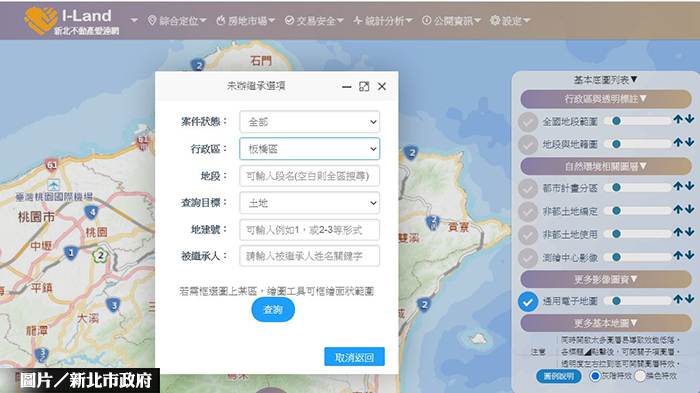Click the 被繼承人 name input field
This screenshot has width=700, height=393.
point(309,256)
